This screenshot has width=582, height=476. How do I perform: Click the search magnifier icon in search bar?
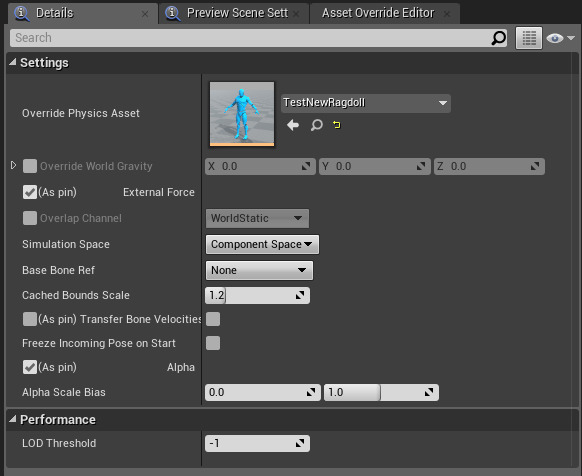(x=498, y=38)
